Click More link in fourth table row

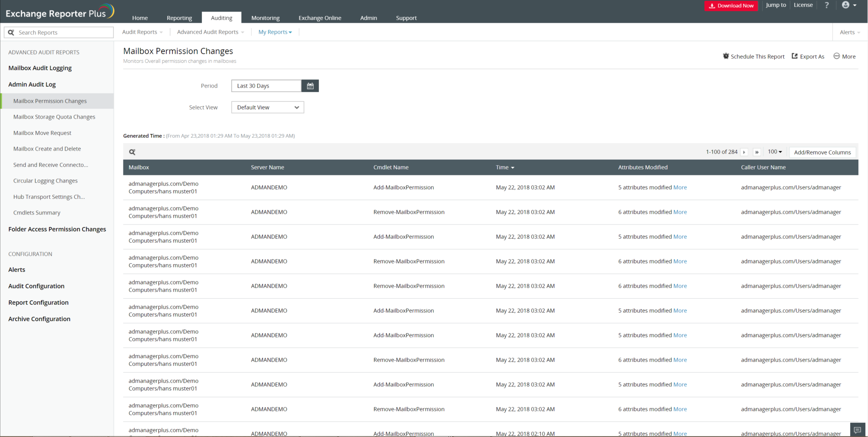tap(680, 261)
